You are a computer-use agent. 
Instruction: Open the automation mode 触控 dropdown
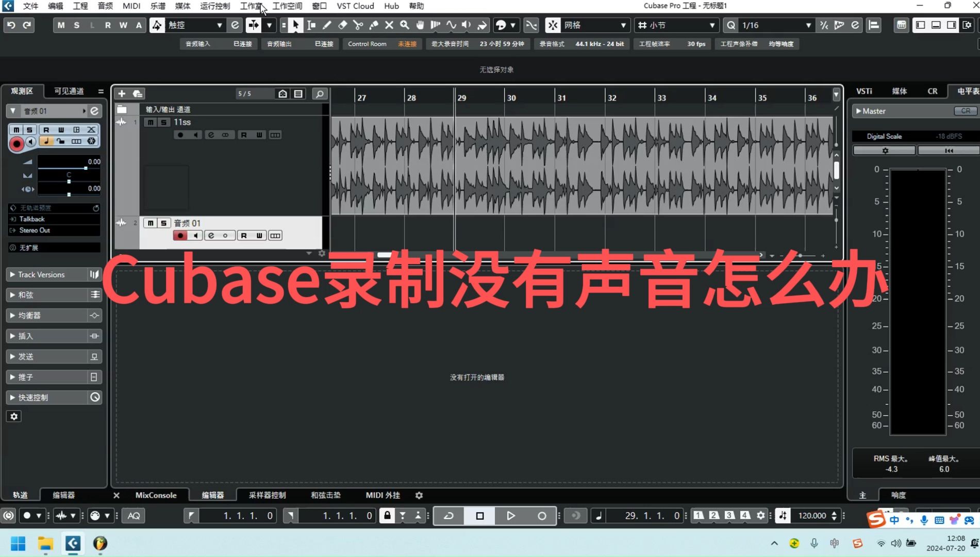pos(195,25)
